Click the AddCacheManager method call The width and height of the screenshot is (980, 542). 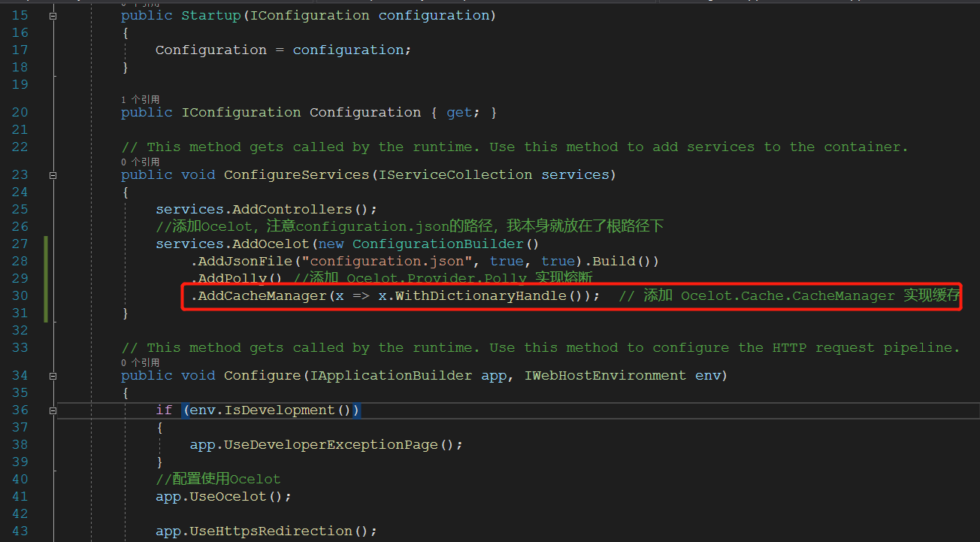click(262, 296)
